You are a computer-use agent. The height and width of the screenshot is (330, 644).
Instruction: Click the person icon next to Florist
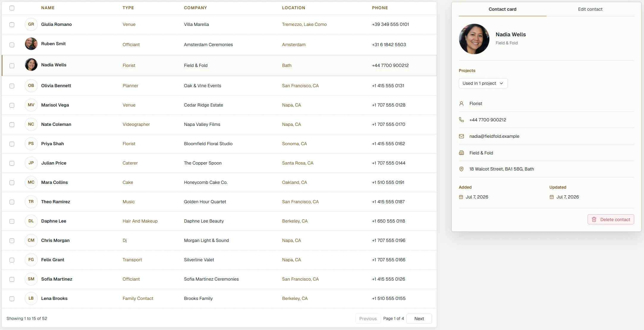coord(461,104)
